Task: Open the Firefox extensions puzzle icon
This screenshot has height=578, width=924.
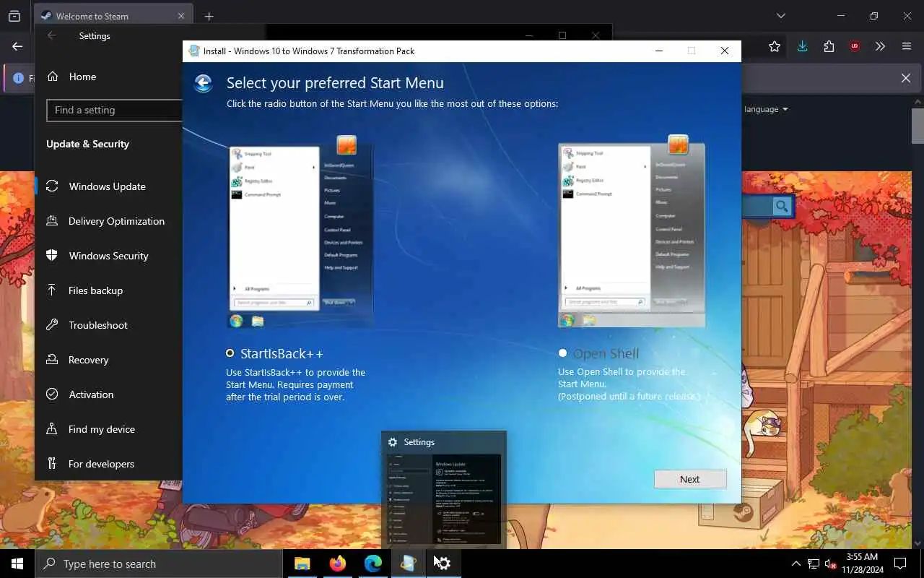Action: click(829, 46)
